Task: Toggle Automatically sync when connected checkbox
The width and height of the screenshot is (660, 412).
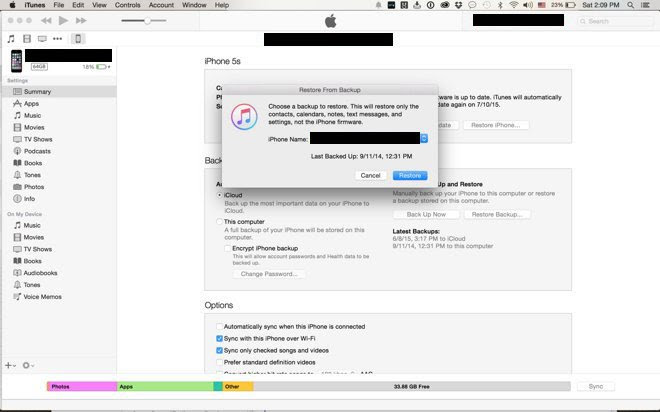Action: [219, 327]
